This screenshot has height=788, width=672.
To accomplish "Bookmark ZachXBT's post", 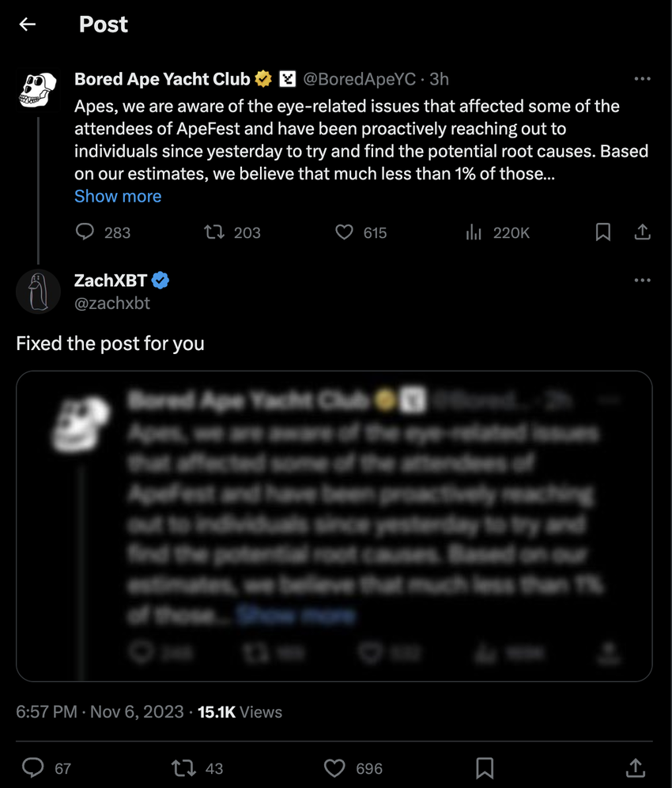I will click(485, 767).
